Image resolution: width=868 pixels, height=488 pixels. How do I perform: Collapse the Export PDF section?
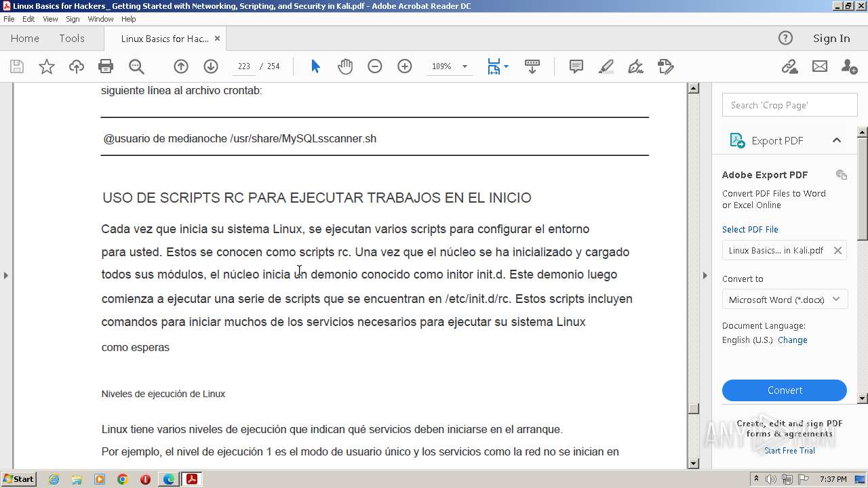click(837, 140)
